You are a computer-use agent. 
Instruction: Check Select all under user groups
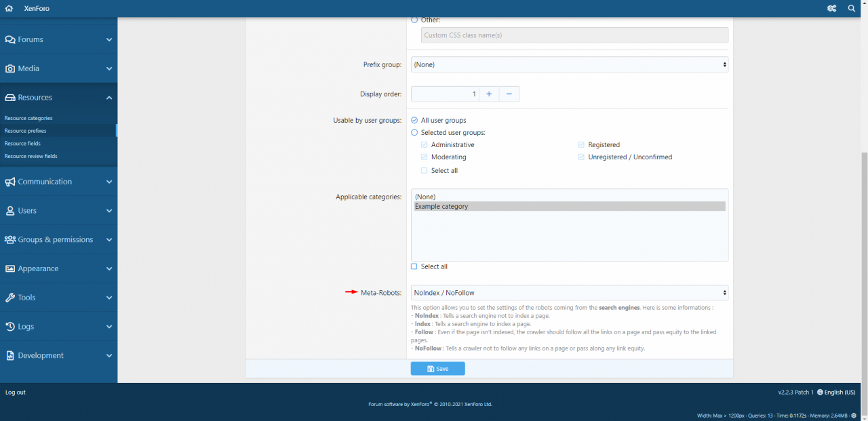pyautogui.click(x=424, y=170)
